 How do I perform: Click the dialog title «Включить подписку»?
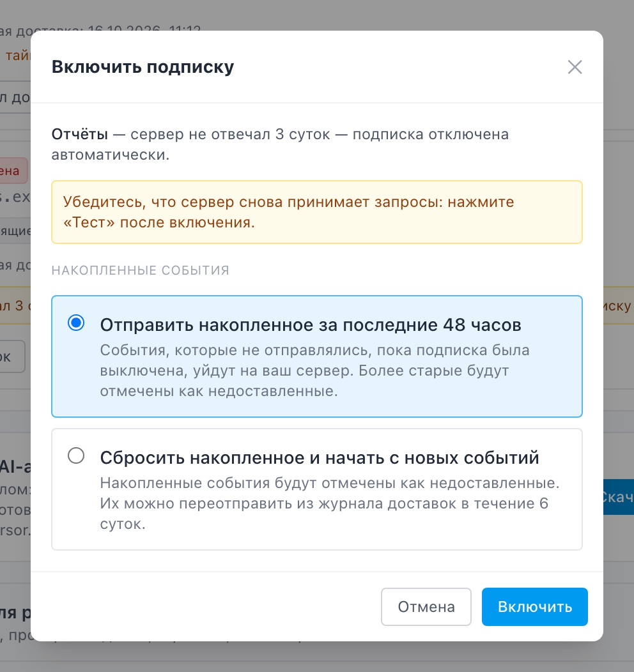(143, 67)
